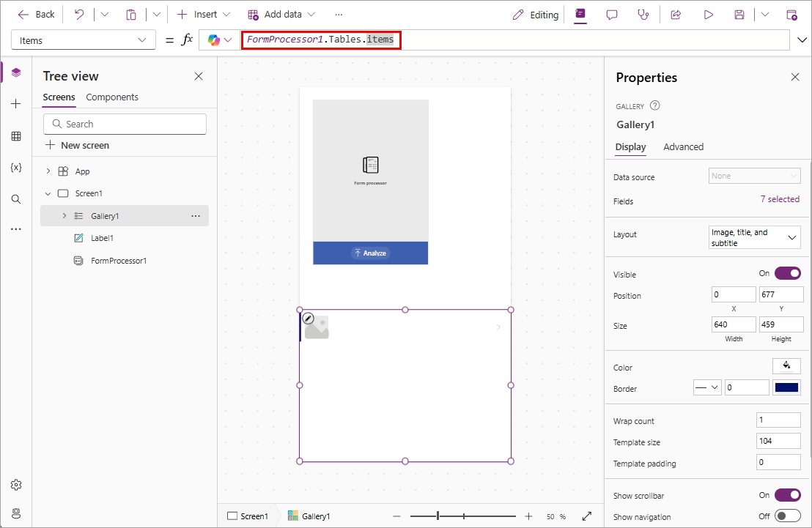
Task: Click the Play preview app icon
Action: pyautogui.click(x=708, y=15)
